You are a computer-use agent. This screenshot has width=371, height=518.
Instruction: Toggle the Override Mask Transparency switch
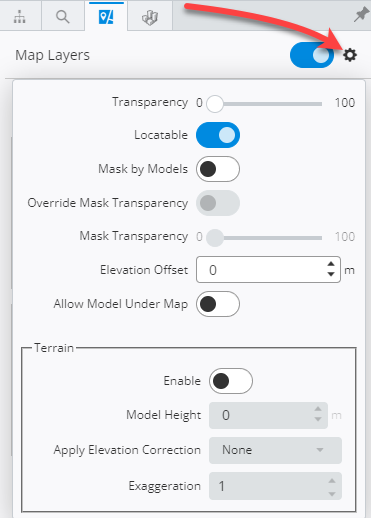coord(218,203)
